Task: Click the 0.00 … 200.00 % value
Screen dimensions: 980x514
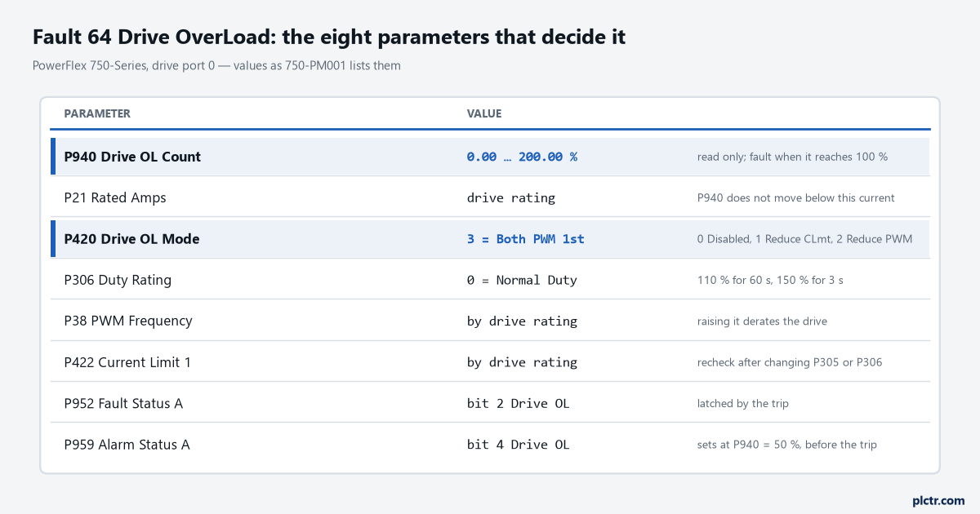Action: (522, 157)
